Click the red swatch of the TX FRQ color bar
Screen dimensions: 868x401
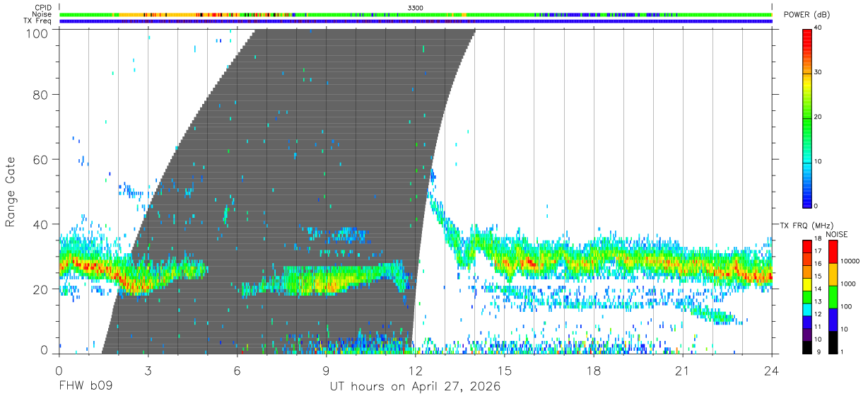point(807,246)
